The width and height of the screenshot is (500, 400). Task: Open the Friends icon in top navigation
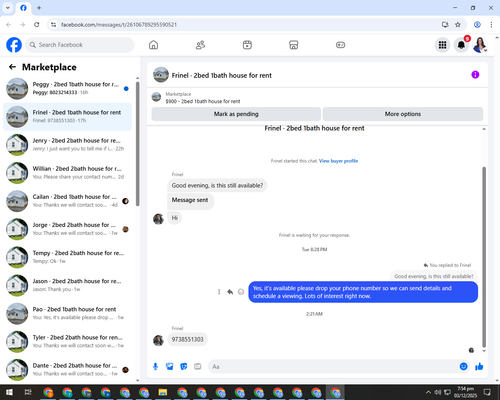click(x=200, y=45)
